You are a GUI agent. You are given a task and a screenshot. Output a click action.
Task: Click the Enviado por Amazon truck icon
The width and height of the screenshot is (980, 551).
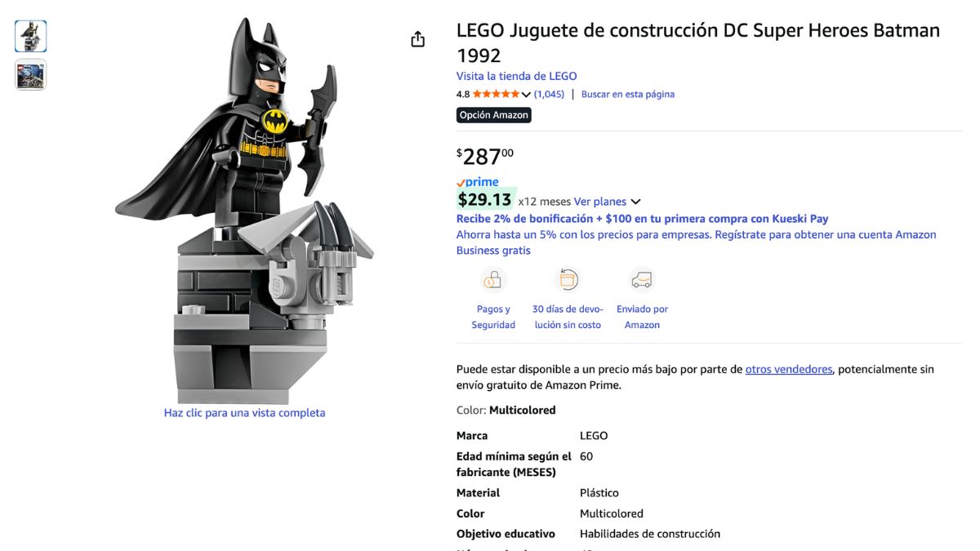[642, 281]
